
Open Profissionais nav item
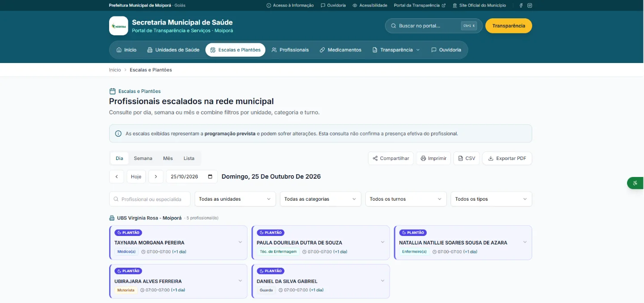290,50
